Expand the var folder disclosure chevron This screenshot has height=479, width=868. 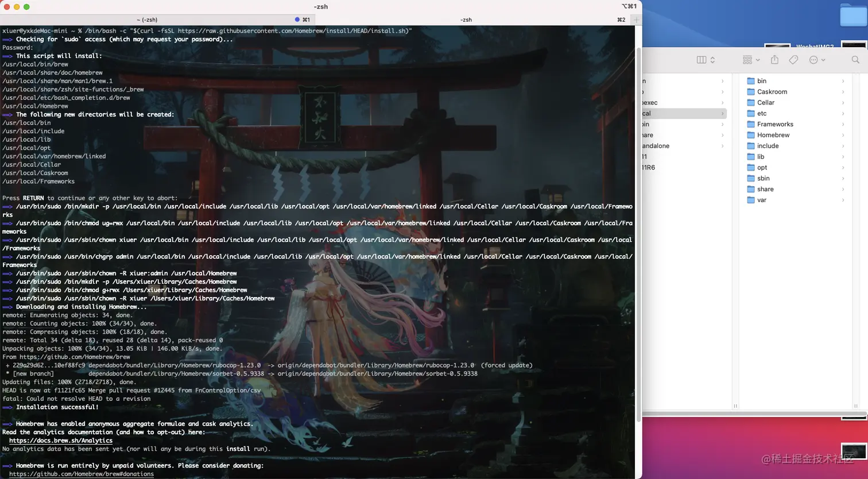point(843,200)
